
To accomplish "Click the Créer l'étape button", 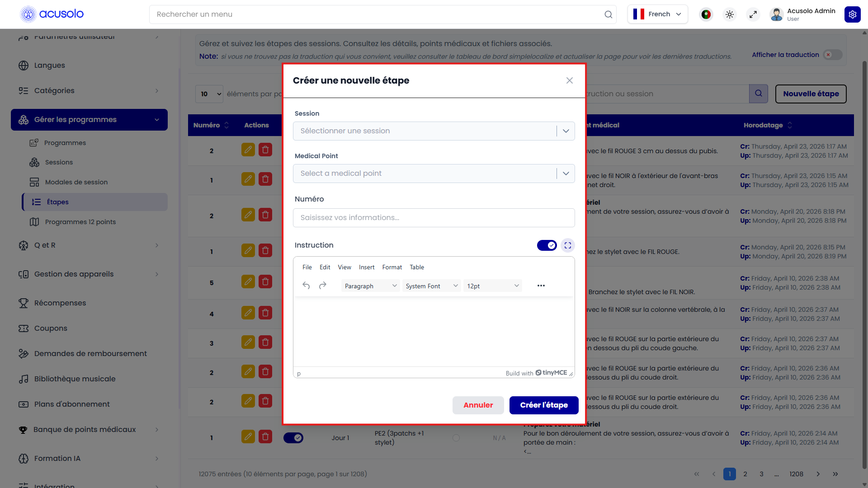I will (544, 405).
